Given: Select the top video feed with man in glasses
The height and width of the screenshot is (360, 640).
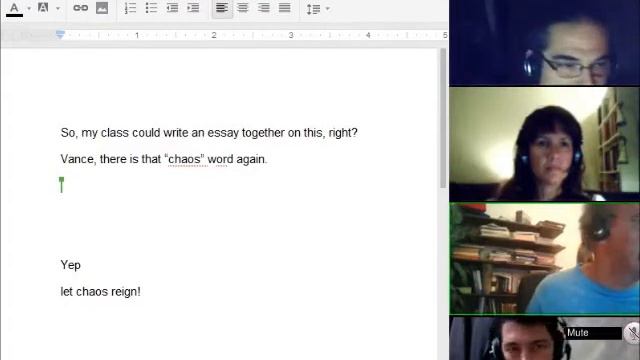Looking at the screenshot, I should 544,42.
